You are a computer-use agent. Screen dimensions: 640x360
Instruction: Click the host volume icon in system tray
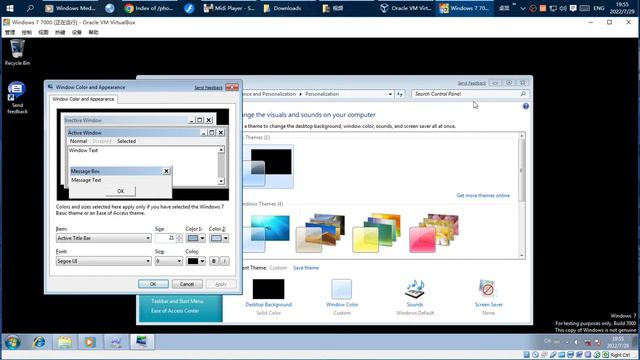tap(563, 8)
